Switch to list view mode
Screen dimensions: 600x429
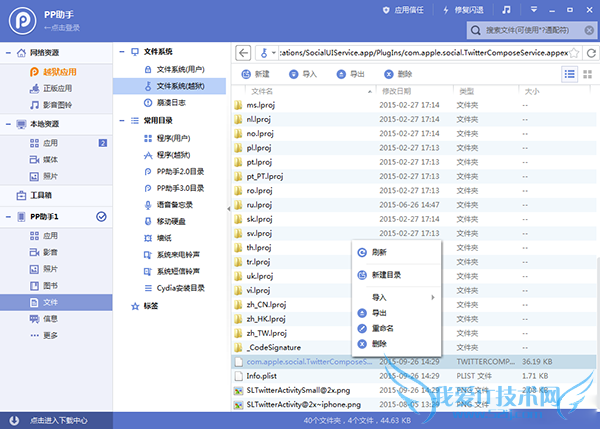coord(569,74)
